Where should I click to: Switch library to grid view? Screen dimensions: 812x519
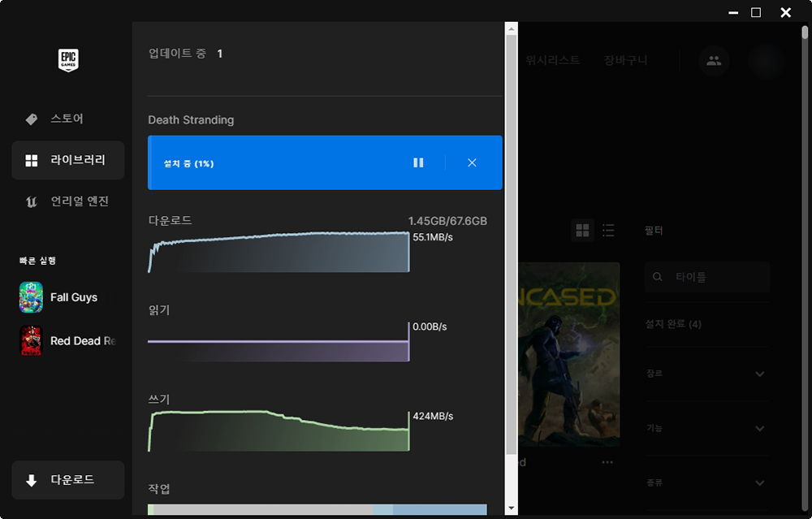pos(582,231)
